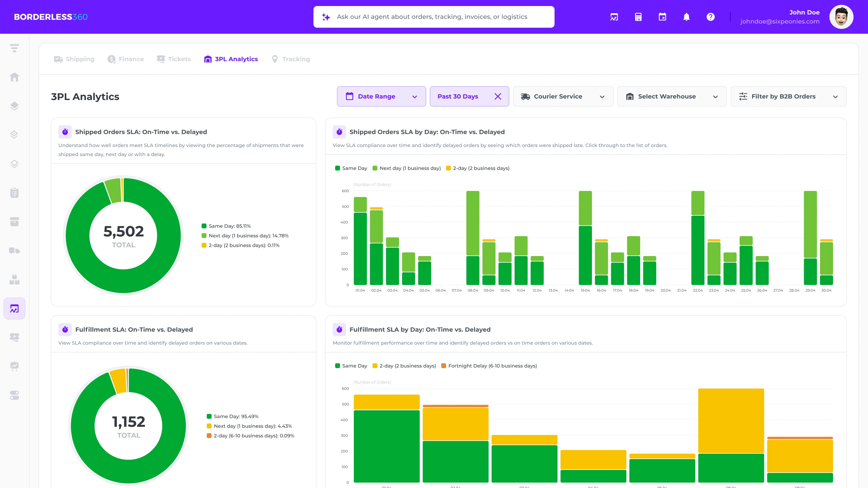Open the clipboard icon in the sidebar
Image resolution: width=868 pixels, height=488 pixels.
pos(14,193)
